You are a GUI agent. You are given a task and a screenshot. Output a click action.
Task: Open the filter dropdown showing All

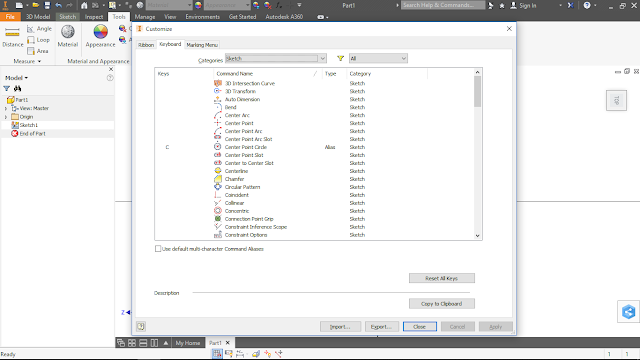378,58
